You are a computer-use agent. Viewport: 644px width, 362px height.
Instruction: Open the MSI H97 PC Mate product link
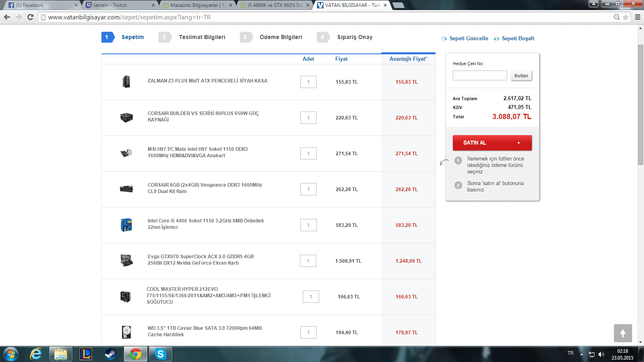pos(198,152)
